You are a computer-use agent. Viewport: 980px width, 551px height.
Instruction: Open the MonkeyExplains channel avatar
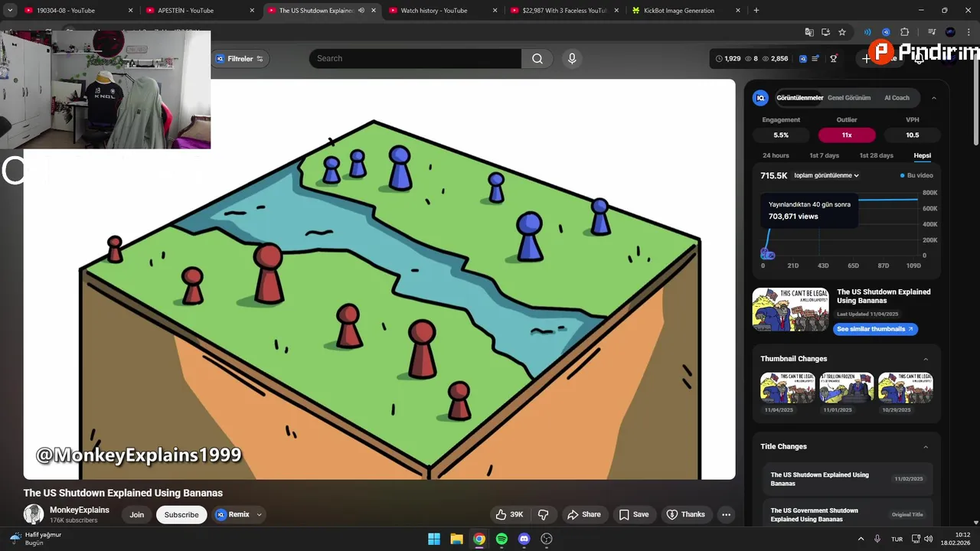pyautogui.click(x=34, y=514)
